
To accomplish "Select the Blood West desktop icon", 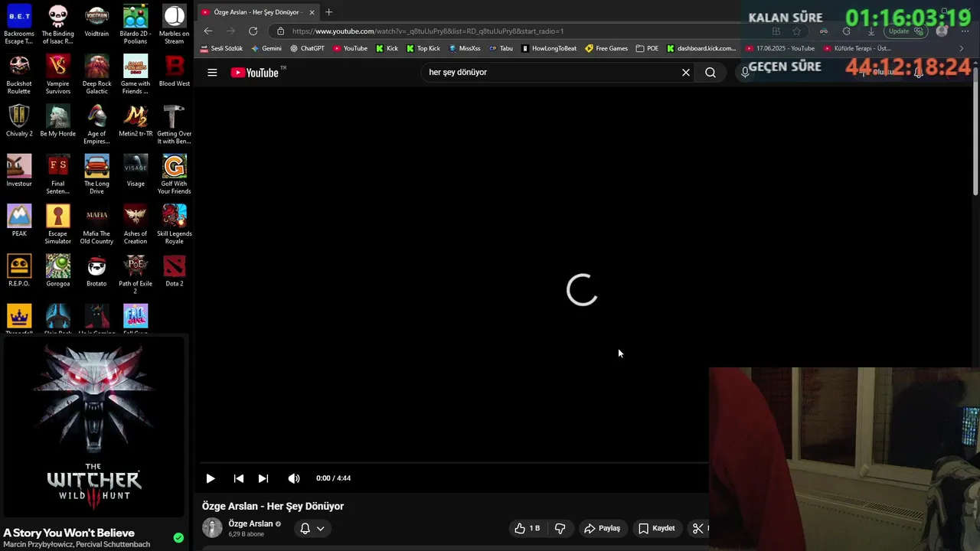I will click(174, 71).
